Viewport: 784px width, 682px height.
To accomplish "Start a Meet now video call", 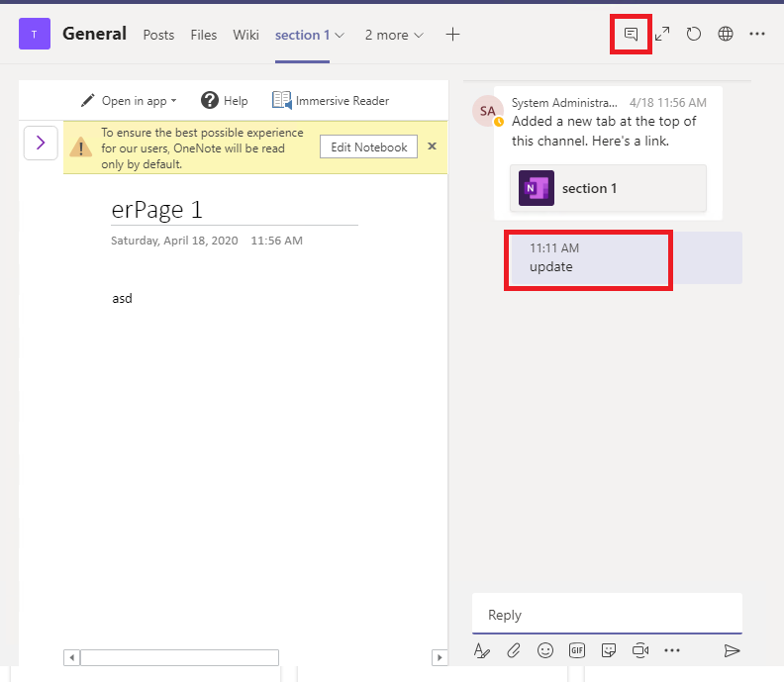I will tap(640, 650).
